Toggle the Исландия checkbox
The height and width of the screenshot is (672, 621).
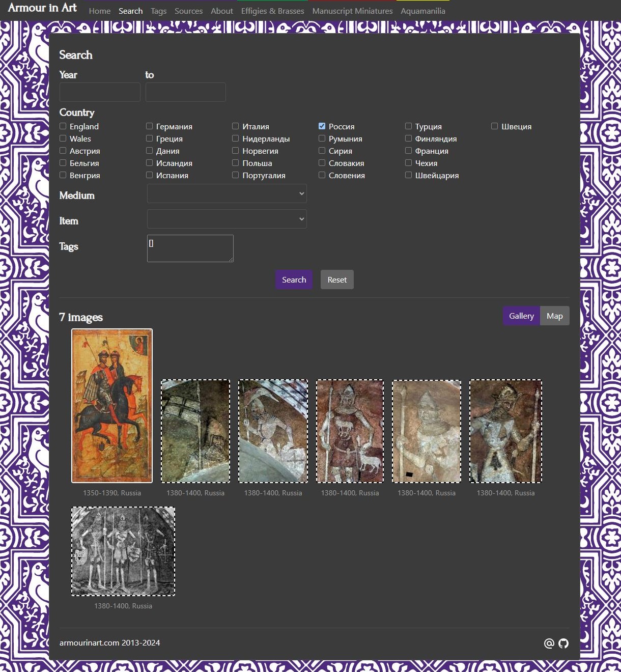(149, 163)
